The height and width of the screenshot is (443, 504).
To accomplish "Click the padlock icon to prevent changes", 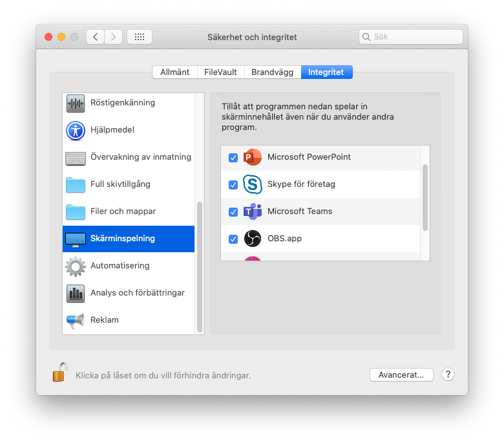I will pyautogui.click(x=60, y=373).
